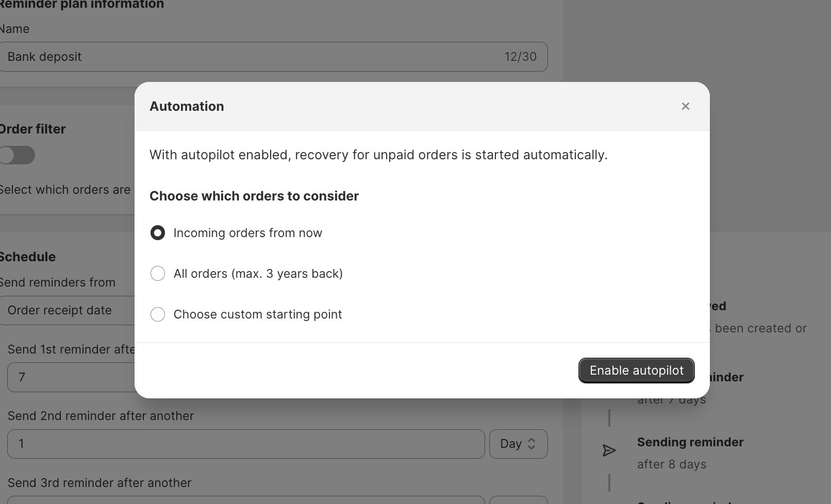Click the Enable autopilot button
Viewport: 831px width, 504px height.
[636, 371]
